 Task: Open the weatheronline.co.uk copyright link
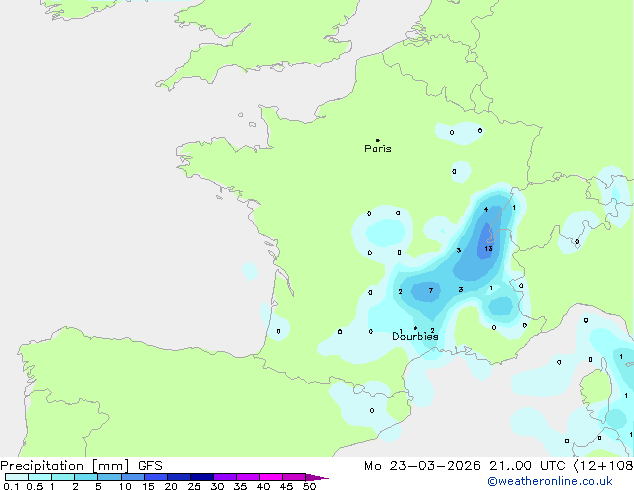(x=549, y=481)
